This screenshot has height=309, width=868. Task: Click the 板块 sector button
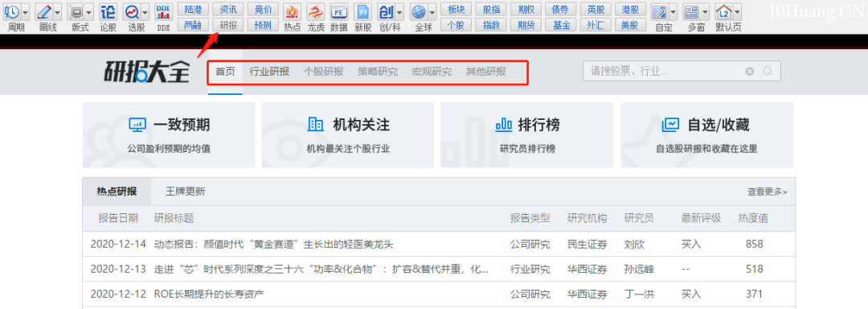coord(456,10)
